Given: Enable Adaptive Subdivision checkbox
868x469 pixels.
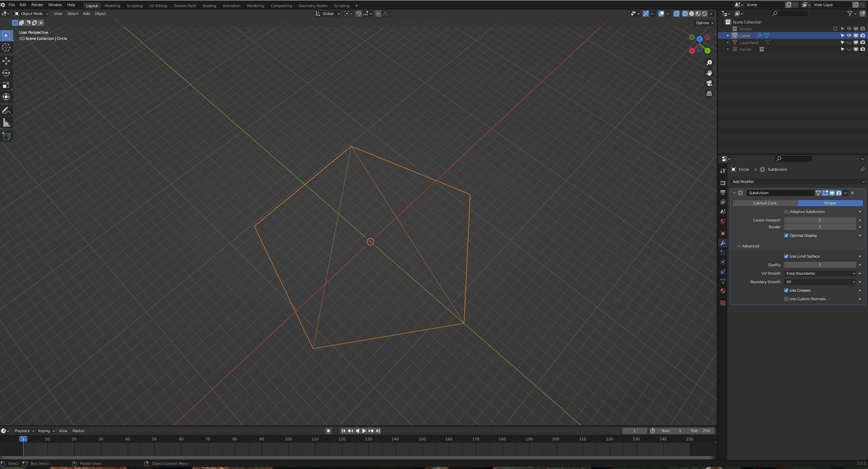Looking at the screenshot, I should tap(786, 212).
